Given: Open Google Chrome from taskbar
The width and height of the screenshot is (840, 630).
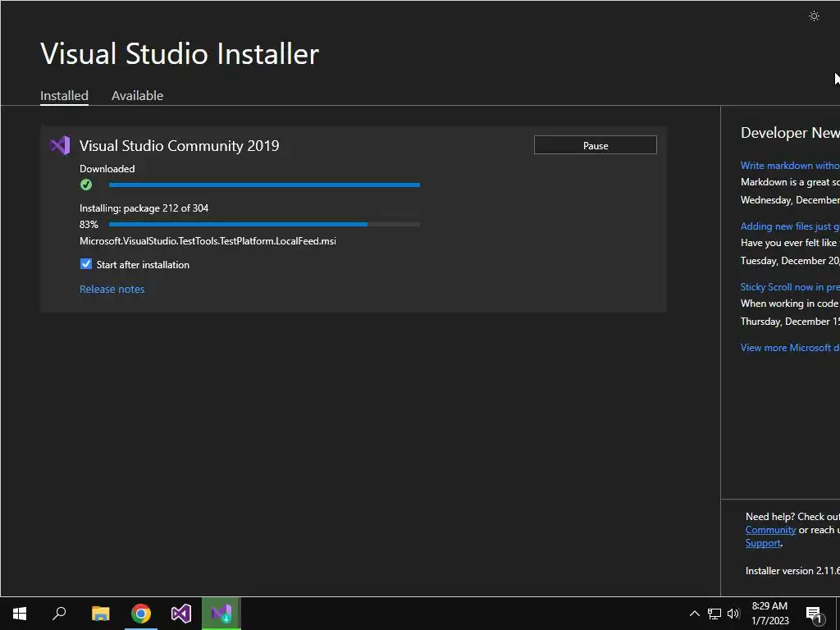Looking at the screenshot, I should click(141, 614).
